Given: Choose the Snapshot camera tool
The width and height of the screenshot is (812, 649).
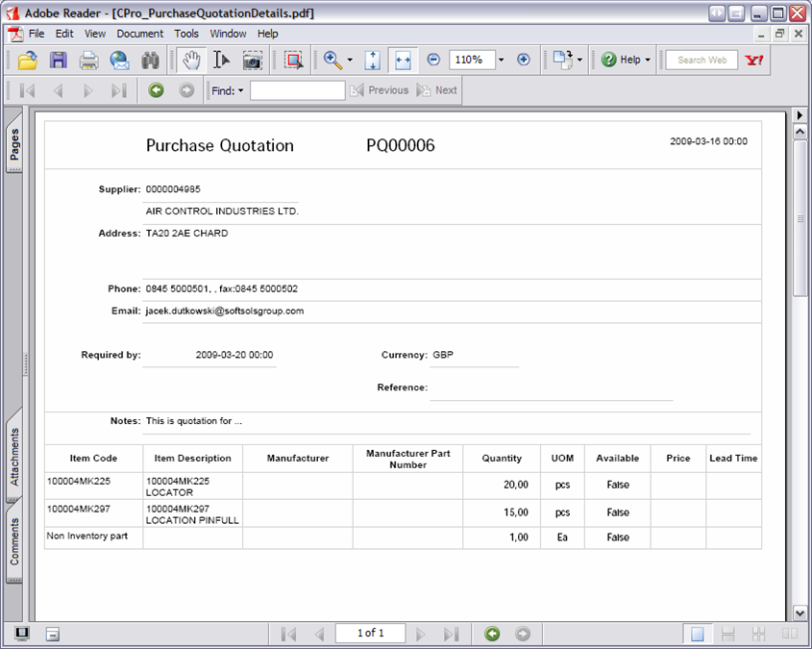Looking at the screenshot, I should 252,61.
